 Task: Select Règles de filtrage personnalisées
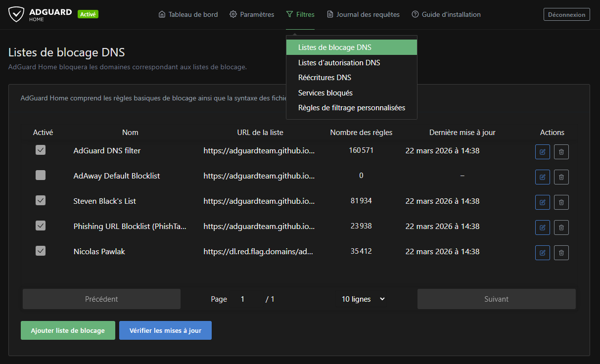pyautogui.click(x=352, y=108)
